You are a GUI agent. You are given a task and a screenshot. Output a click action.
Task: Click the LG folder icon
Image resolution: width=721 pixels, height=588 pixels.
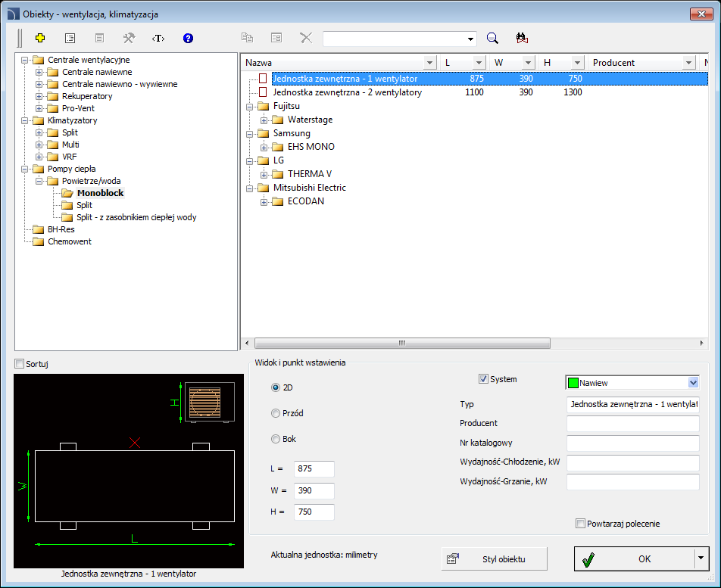pos(263,160)
